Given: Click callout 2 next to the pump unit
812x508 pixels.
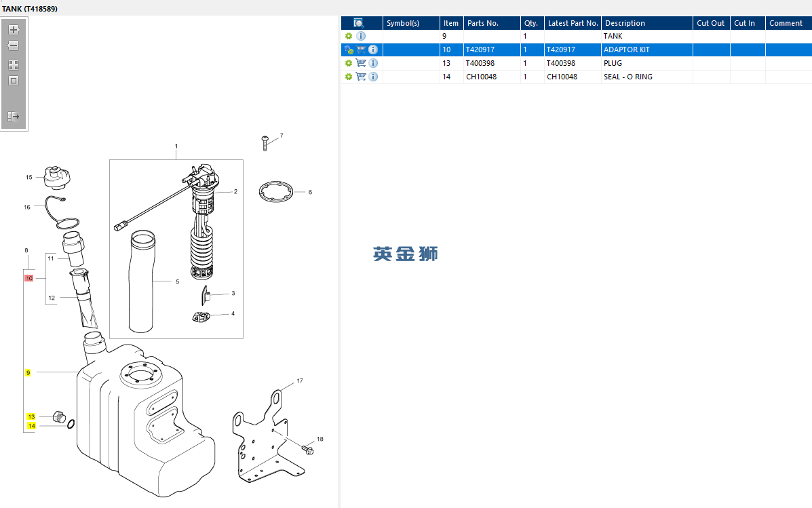Looking at the screenshot, I should (235, 191).
